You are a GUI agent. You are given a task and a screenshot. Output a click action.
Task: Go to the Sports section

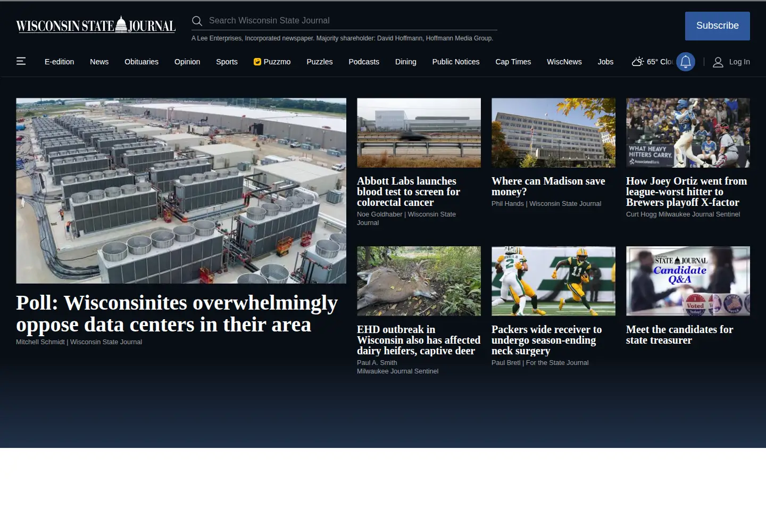(x=227, y=62)
